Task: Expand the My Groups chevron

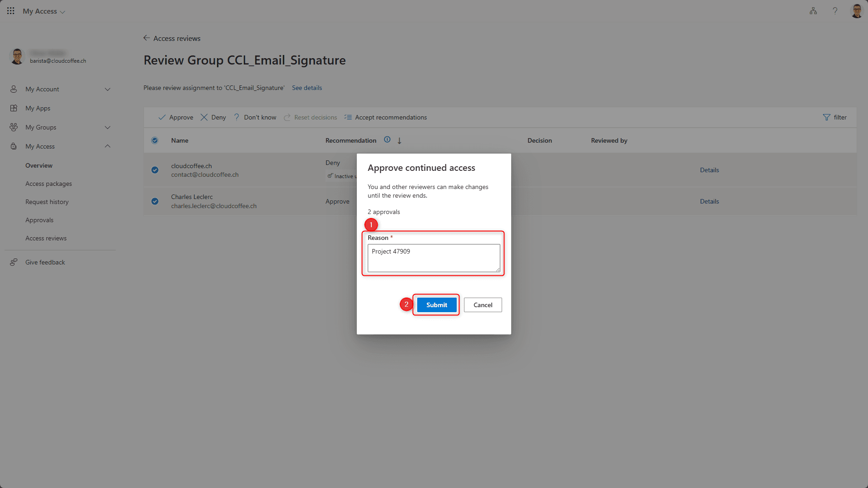Action: click(108, 128)
